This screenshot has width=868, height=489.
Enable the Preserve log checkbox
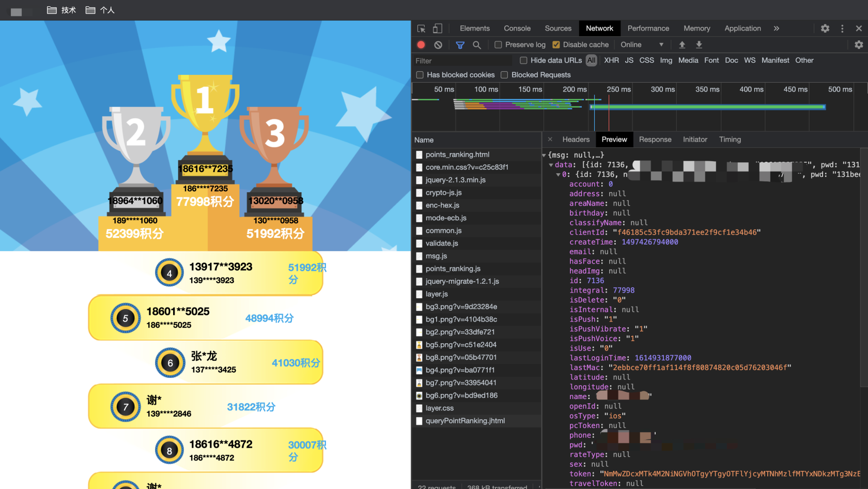(498, 45)
